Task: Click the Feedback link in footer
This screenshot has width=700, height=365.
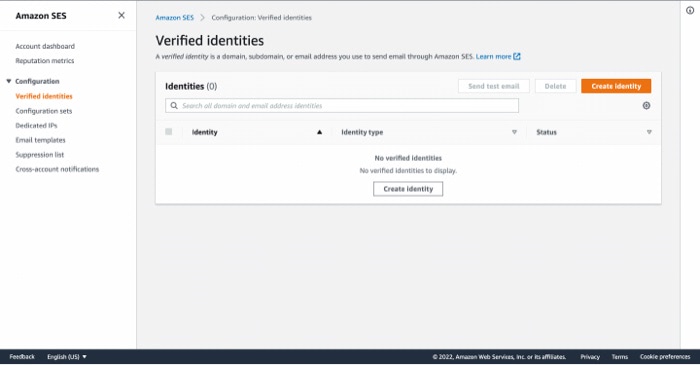Action: [x=22, y=357]
